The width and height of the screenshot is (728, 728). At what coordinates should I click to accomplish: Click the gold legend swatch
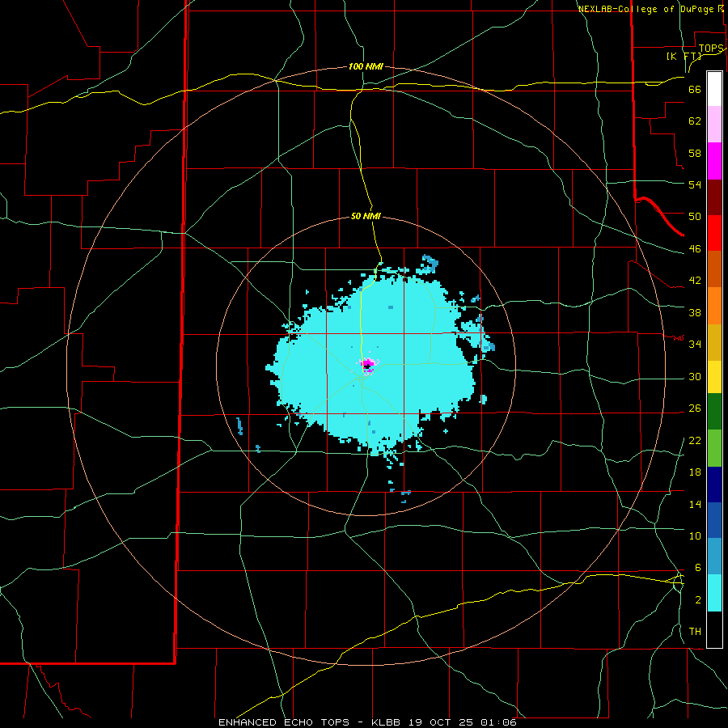point(714,342)
